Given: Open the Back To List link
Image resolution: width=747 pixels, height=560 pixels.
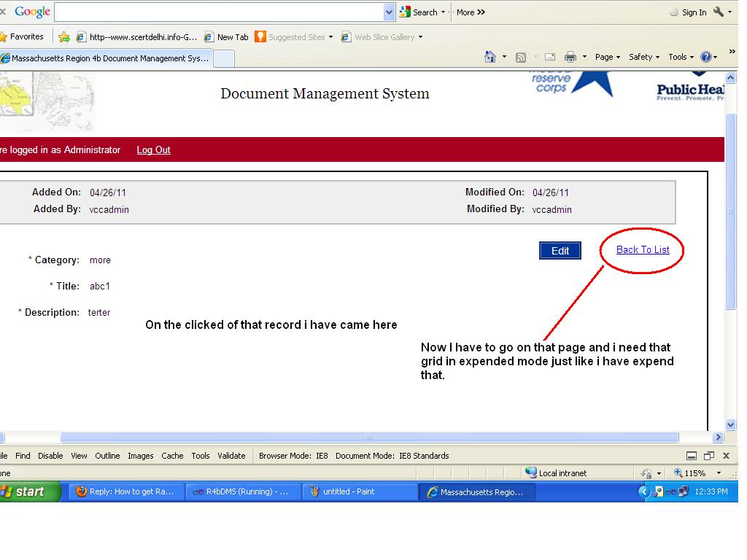Looking at the screenshot, I should [x=643, y=249].
